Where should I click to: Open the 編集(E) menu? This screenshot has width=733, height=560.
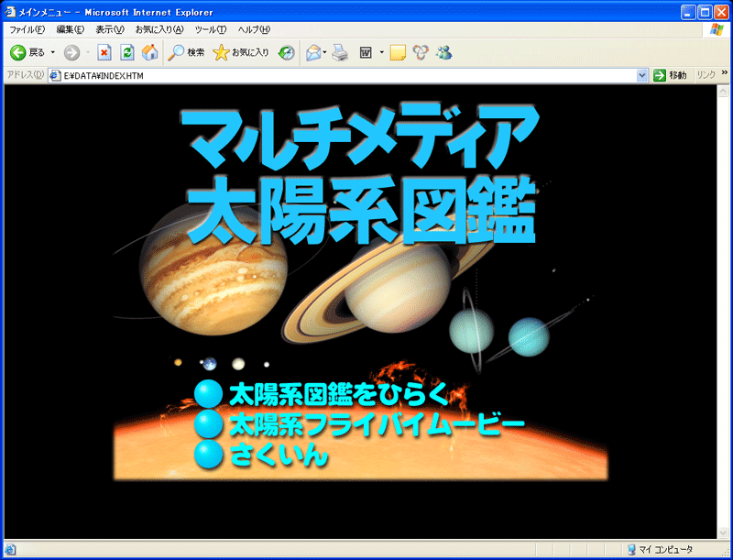(x=71, y=29)
